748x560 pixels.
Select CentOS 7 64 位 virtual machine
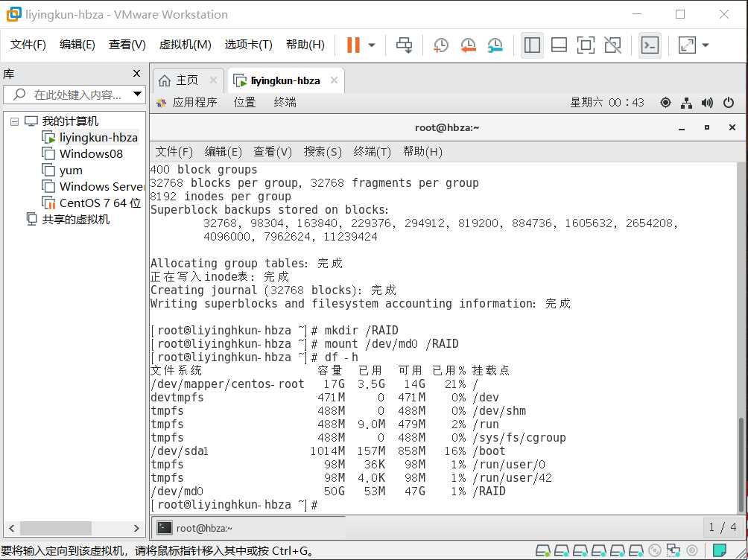coord(92,203)
